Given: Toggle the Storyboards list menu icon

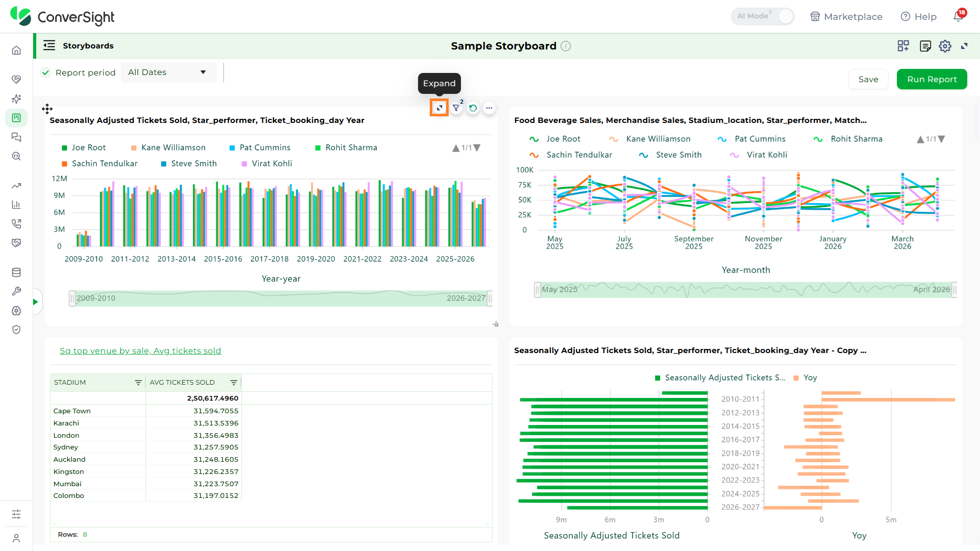Looking at the screenshot, I should point(49,45).
